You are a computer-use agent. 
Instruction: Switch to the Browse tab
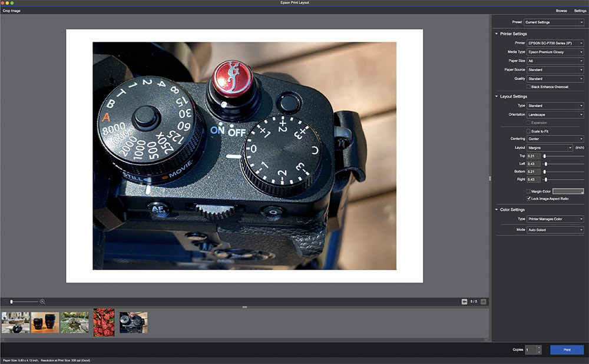pos(561,11)
